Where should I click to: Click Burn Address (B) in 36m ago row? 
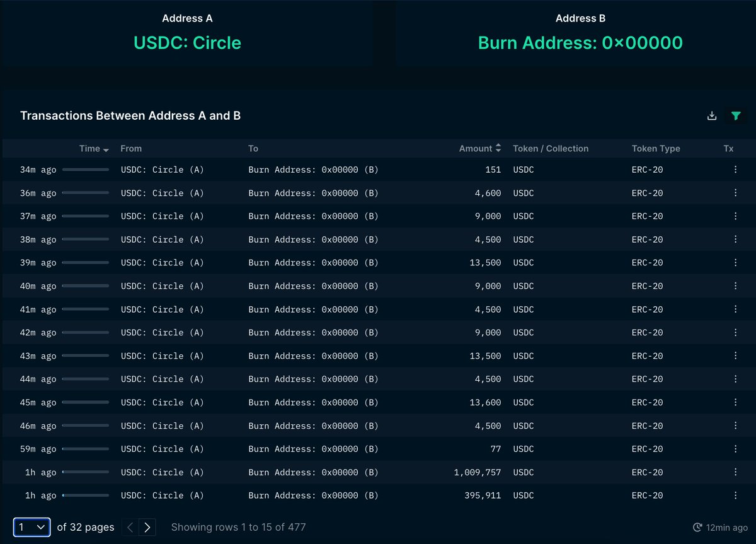tap(313, 193)
